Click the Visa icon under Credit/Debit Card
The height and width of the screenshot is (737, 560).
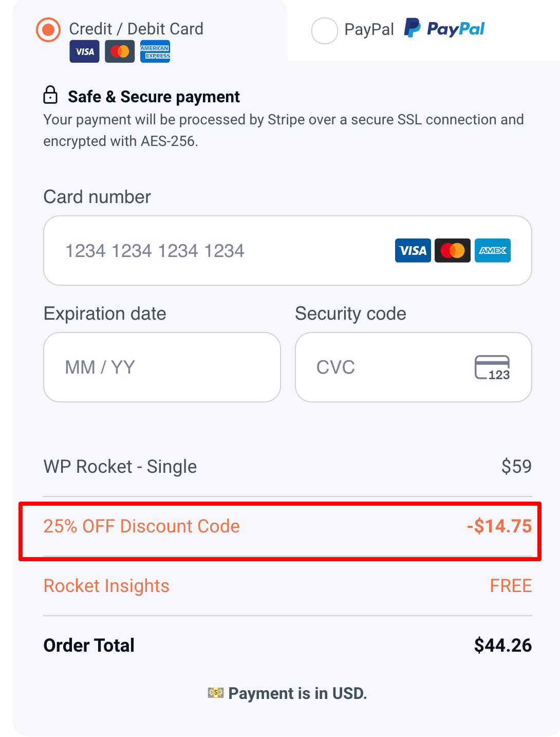point(84,51)
